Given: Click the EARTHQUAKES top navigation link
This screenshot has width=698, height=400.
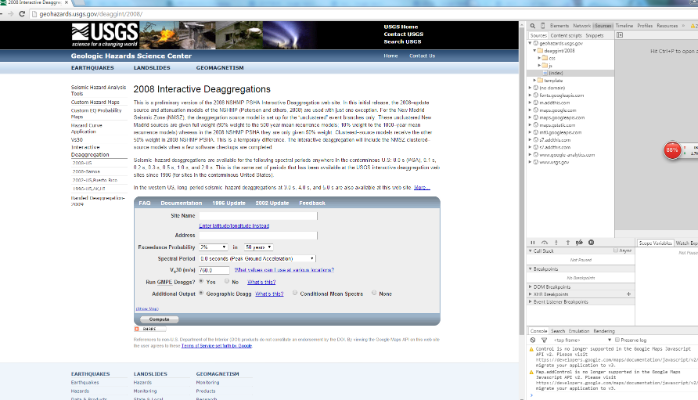Looking at the screenshot, I should click(93, 68).
